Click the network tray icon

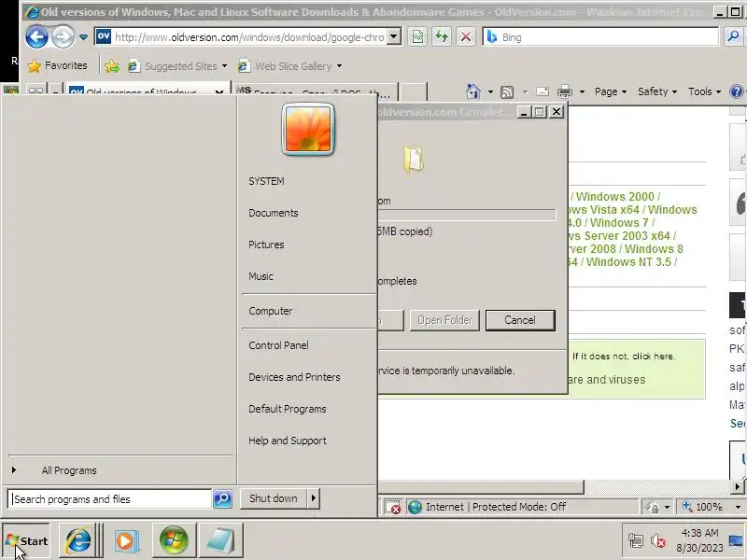[636, 540]
